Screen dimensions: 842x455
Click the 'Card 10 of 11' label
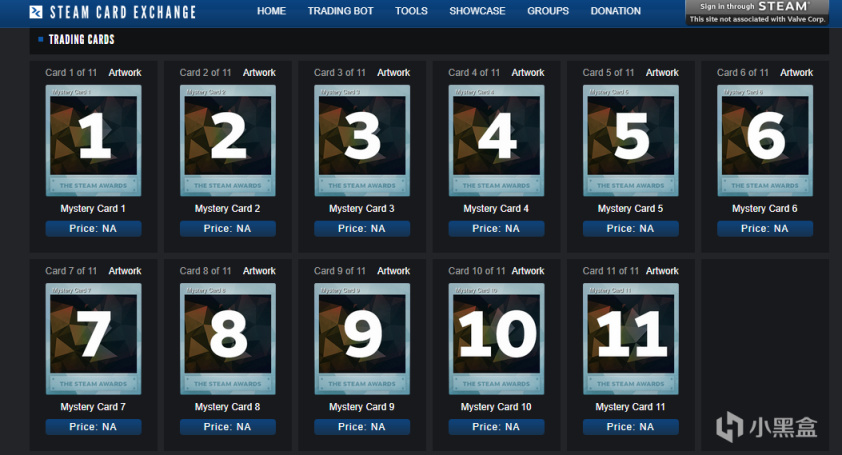coord(477,271)
